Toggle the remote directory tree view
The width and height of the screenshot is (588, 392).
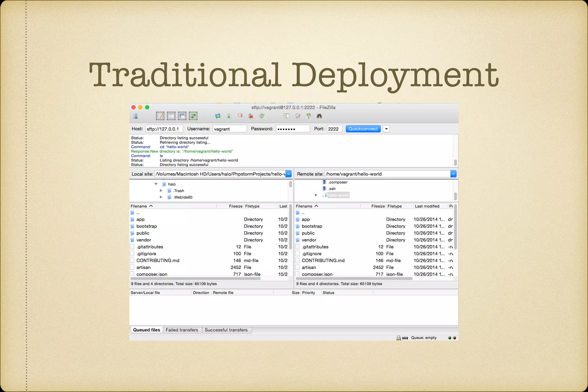[x=182, y=116]
